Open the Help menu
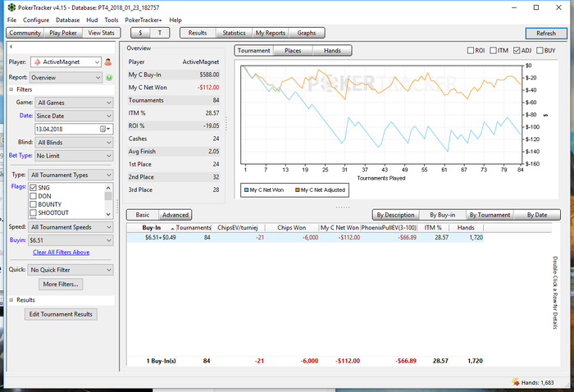Screen dimensions: 574x392 coord(175,21)
